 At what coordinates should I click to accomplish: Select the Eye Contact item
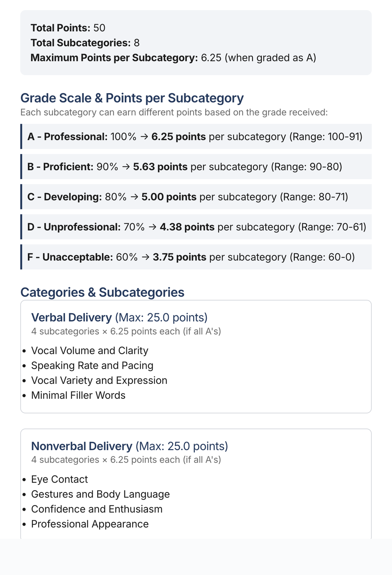60,479
